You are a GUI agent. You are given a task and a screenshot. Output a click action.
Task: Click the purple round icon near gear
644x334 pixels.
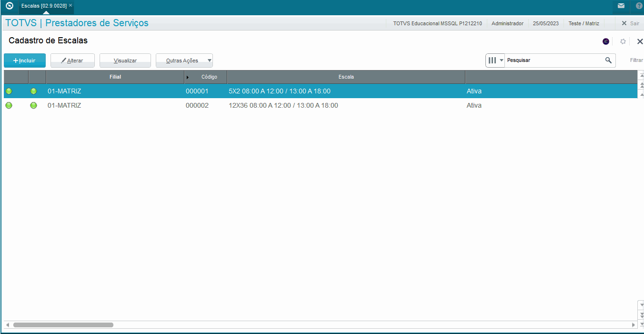tap(606, 41)
